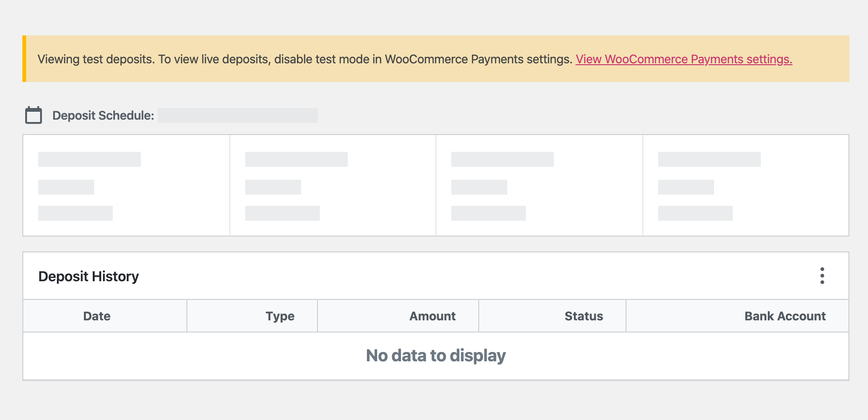Click the calendar icon beside Deposit Schedule
Image resolution: width=868 pixels, height=420 pixels.
pyautogui.click(x=33, y=115)
